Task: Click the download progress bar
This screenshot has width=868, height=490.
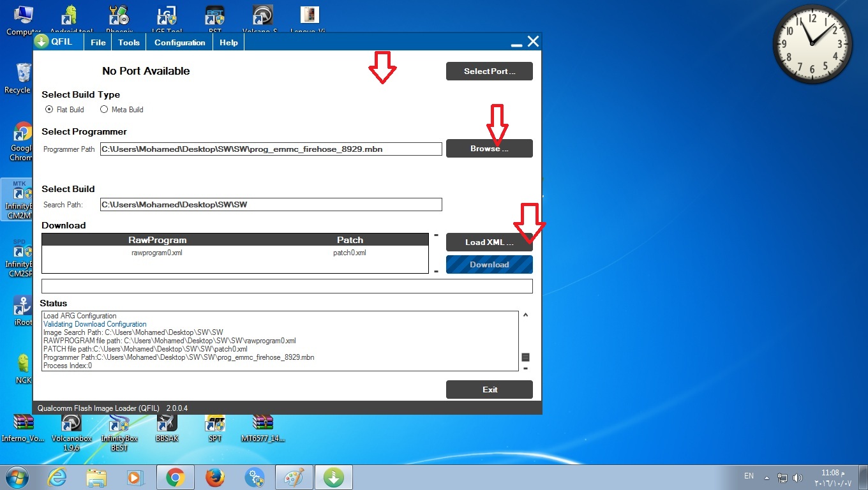Action: [x=287, y=286]
